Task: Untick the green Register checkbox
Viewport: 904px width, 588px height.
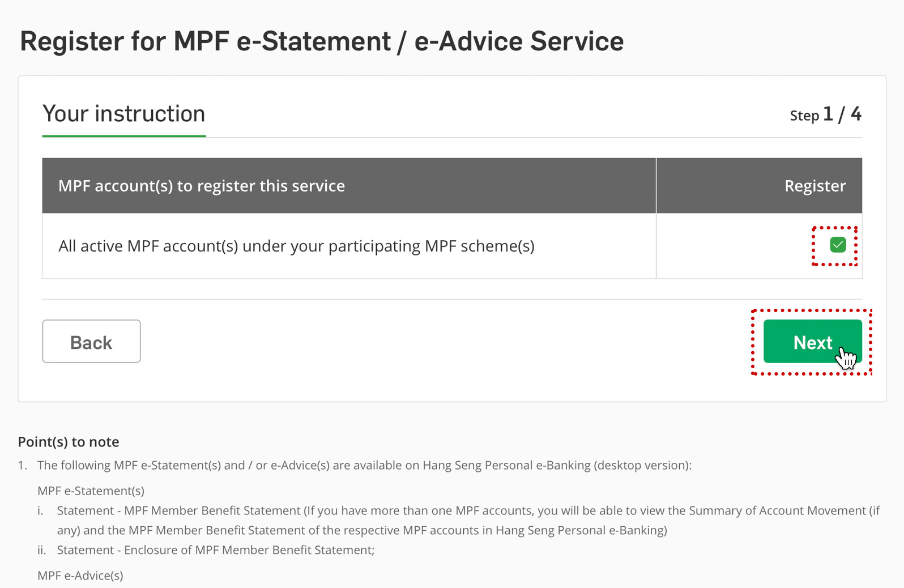Action: 838,245
